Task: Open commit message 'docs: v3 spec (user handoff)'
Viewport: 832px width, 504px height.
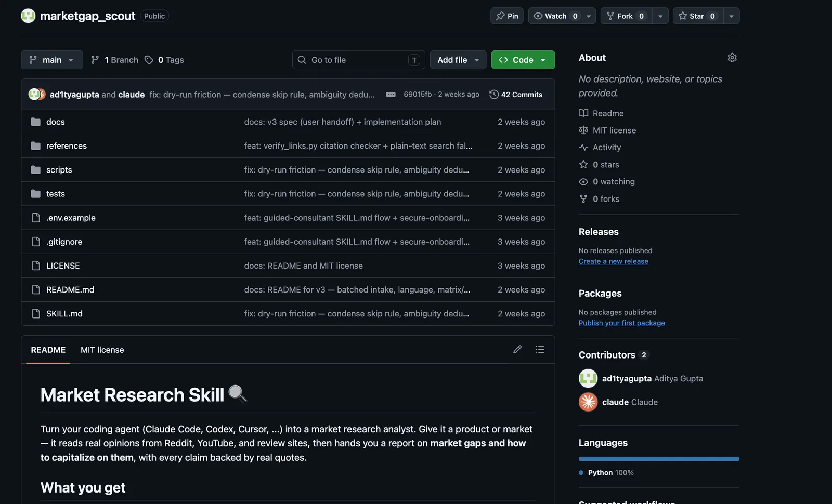Action: pos(343,122)
